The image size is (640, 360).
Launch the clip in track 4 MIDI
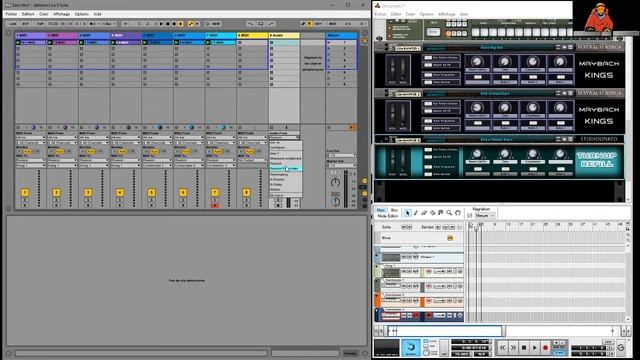pos(113,42)
